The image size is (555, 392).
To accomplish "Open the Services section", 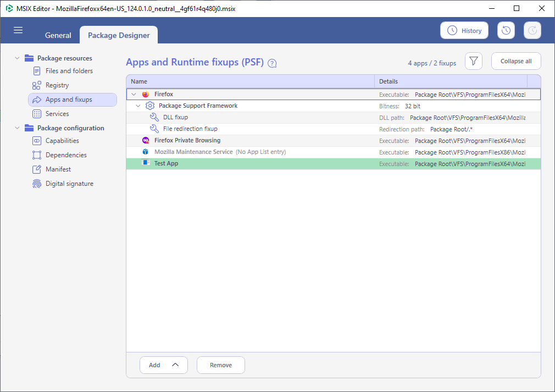I will coord(57,114).
